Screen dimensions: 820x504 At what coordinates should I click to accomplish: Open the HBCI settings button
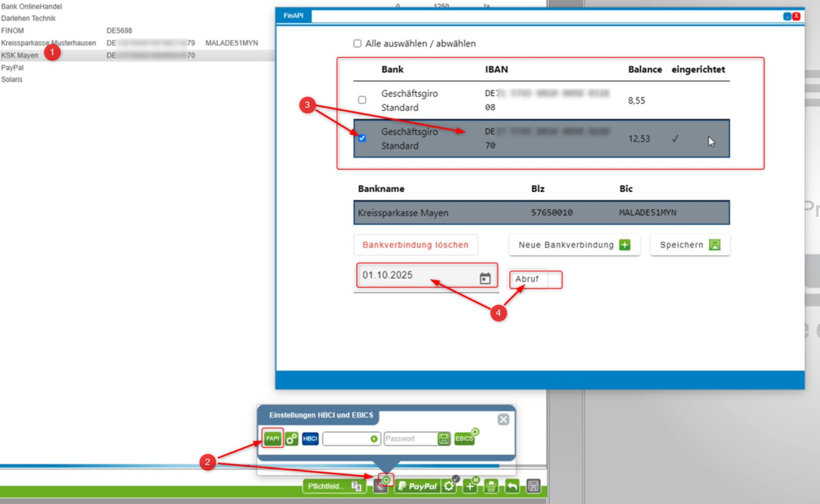click(x=310, y=438)
